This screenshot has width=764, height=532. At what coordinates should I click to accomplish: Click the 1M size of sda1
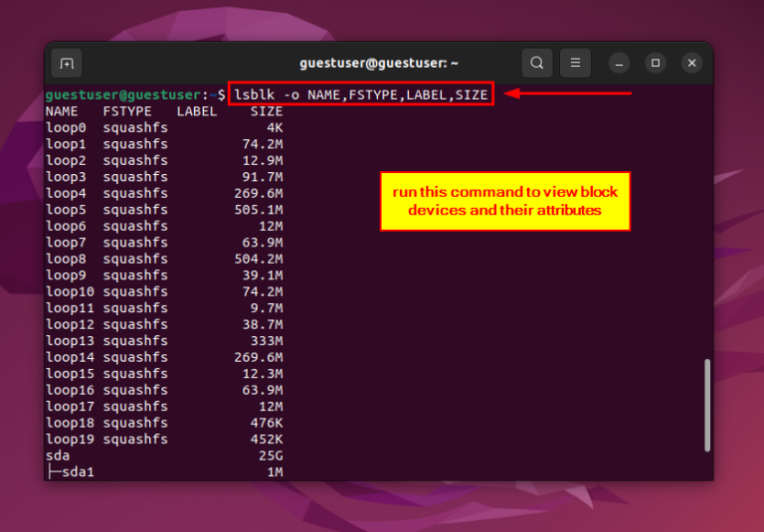click(275, 472)
